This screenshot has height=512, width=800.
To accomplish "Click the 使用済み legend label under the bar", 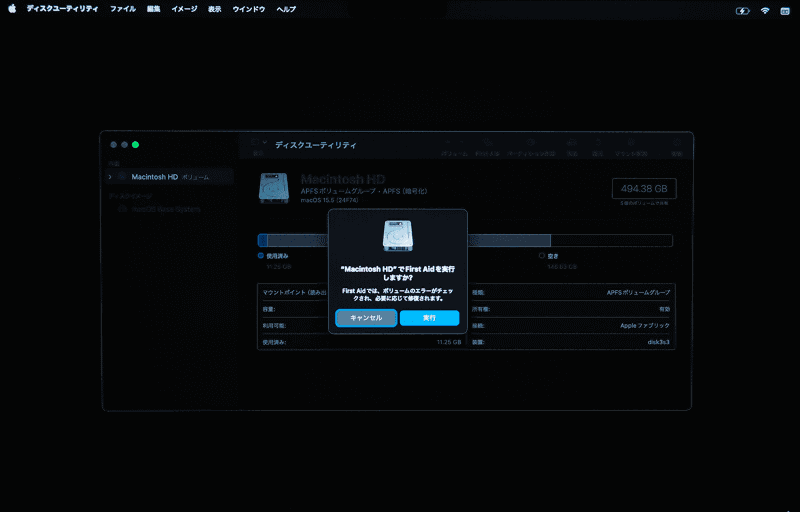I will tap(277, 256).
